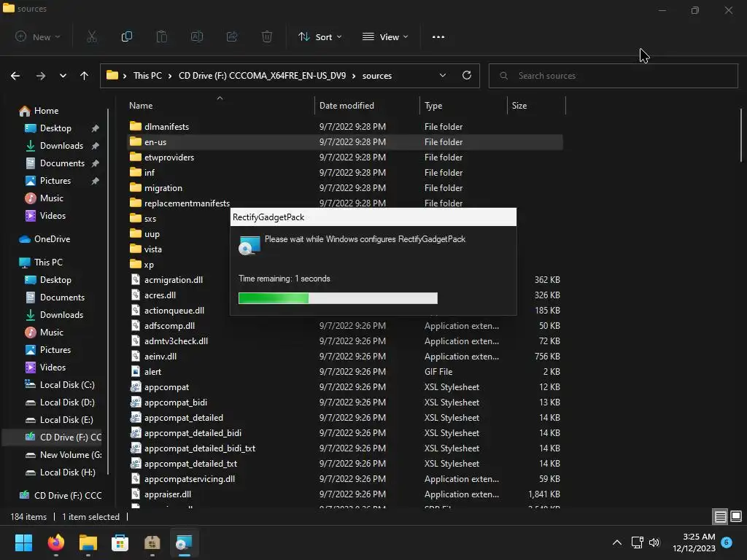
Task: Expand the recent locations chevron
Action: 63,76
